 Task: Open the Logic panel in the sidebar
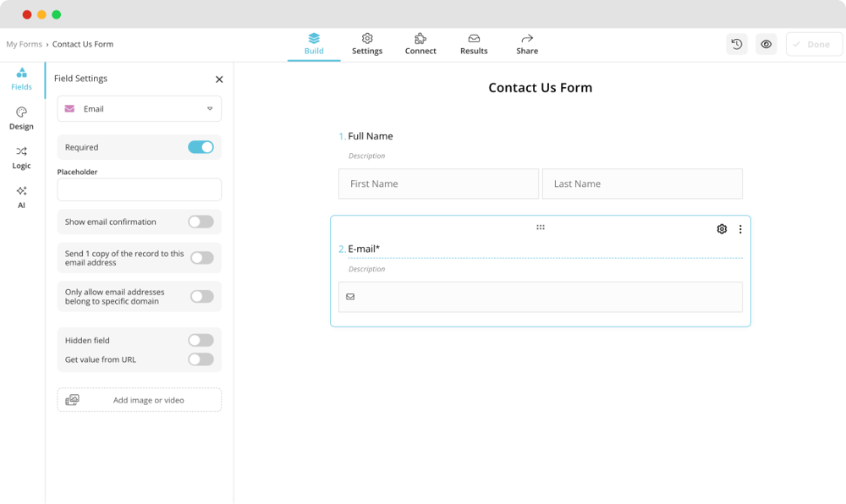[21, 157]
